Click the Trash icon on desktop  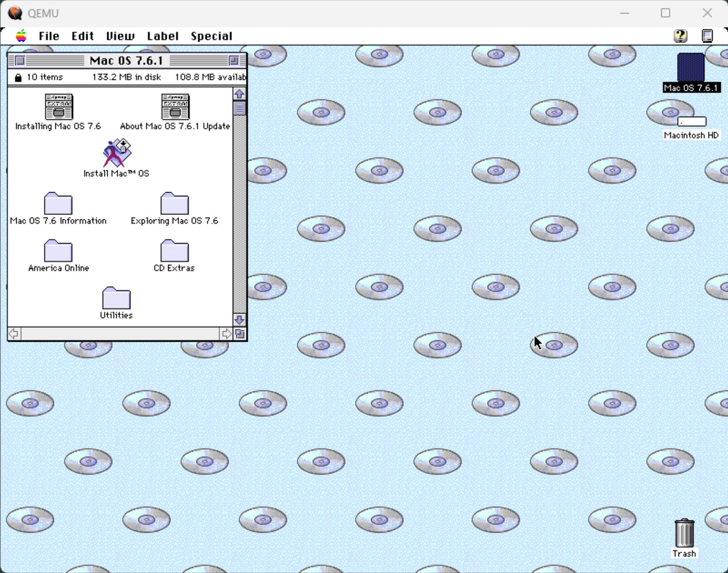[684, 533]
